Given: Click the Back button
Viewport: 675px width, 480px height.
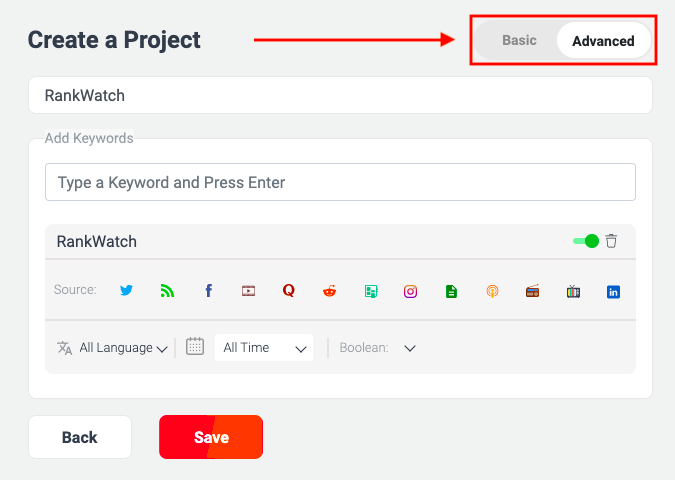Looking at the screenshot, I should (80, 437).
